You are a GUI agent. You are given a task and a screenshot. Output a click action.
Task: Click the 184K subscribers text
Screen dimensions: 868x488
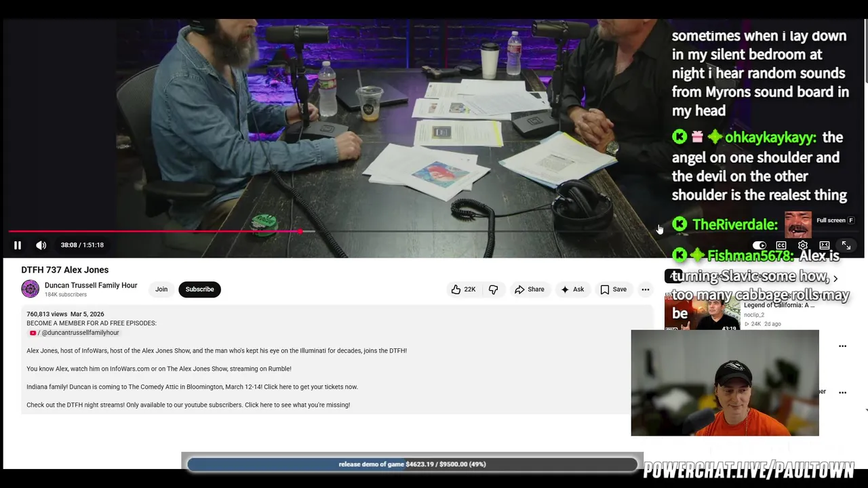pyautogui.click(x=66, y=295)
